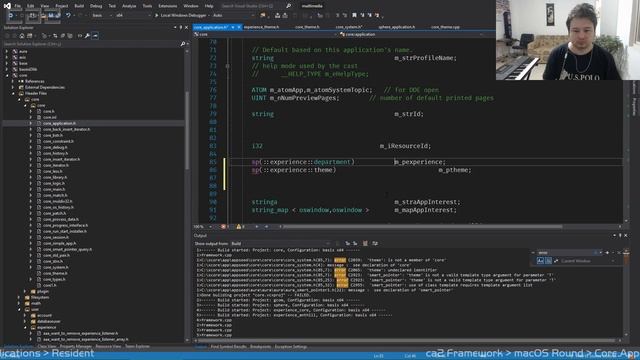Expand the aura project node
The width and height of the screenshot is (640, 360).
point(7,51)
